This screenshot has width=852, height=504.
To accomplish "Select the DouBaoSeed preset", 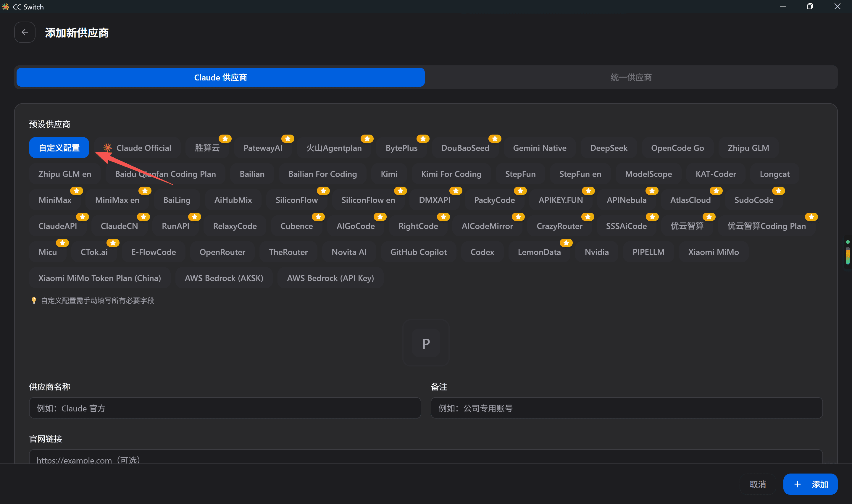I will (465, 148).
